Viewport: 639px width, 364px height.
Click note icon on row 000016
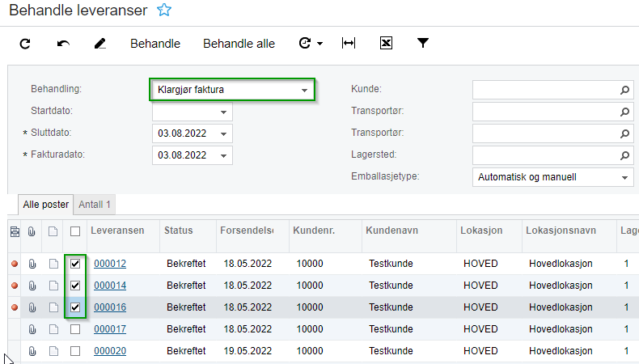coord(53,307)
